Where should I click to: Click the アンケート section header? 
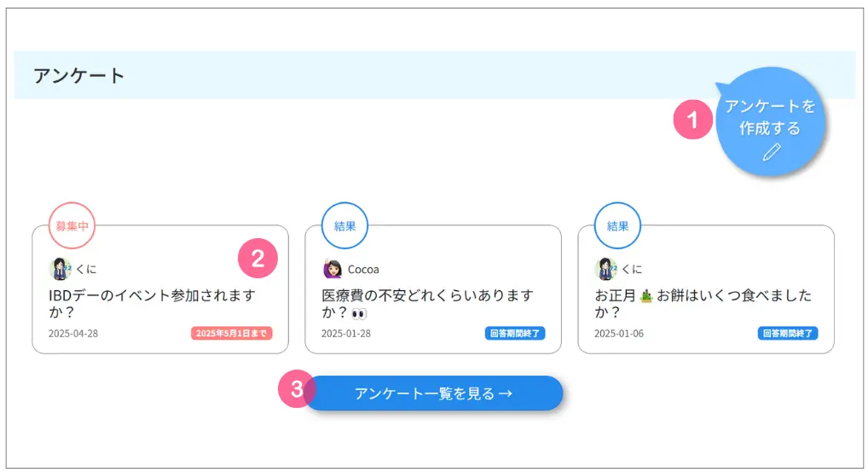pos(79,75)
